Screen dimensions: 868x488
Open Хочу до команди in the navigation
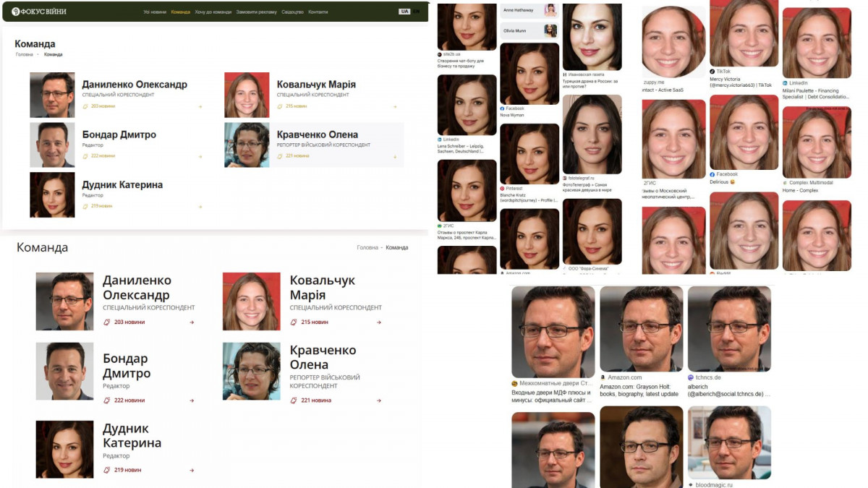[x=213, y=12]
